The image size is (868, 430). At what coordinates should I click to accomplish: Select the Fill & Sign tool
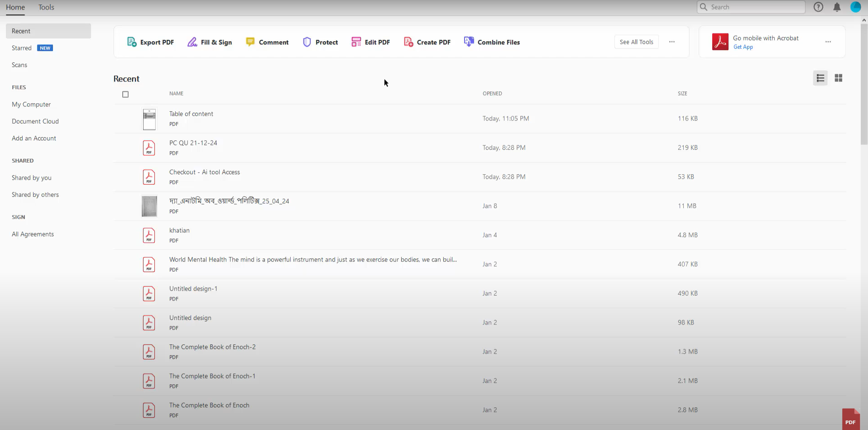pyautogui.click(x=209, y=42)
